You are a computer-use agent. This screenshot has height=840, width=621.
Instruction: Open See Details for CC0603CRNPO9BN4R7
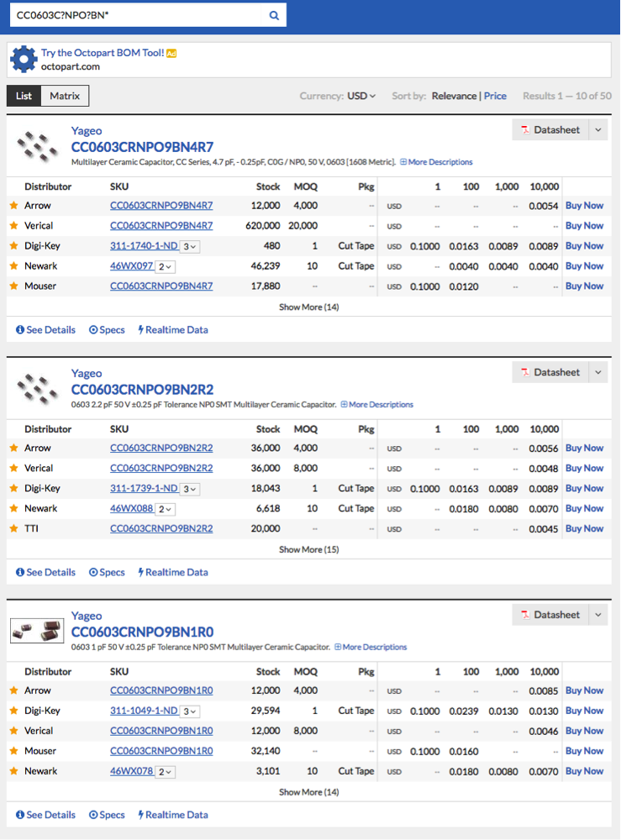click(x=45, y=330)
